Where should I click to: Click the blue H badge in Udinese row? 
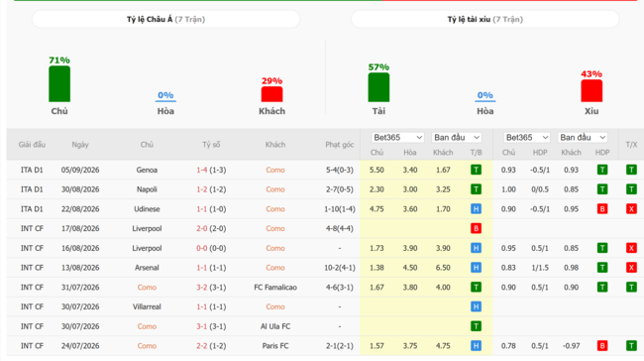(x=476, y=209)
